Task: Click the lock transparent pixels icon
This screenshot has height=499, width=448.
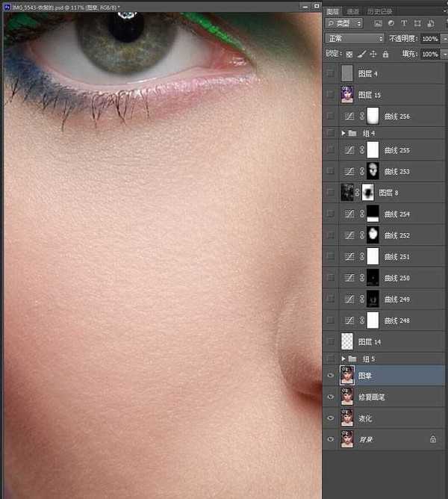Action: pyautogui.click(x=349, y=55)
